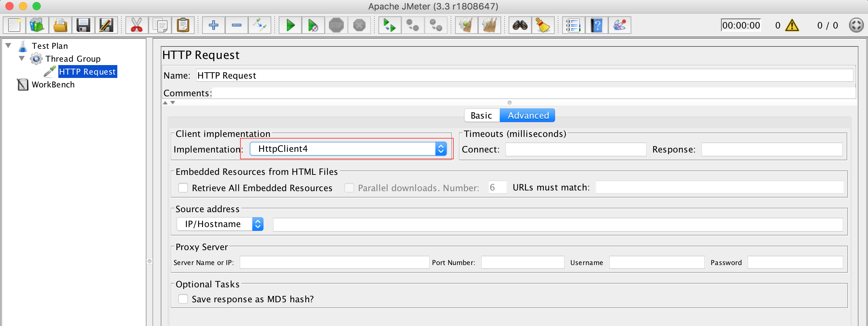Click the Help question mark icon
Image resolution: width=868 pixels, height=326 pixels.
tap(596, 25)
